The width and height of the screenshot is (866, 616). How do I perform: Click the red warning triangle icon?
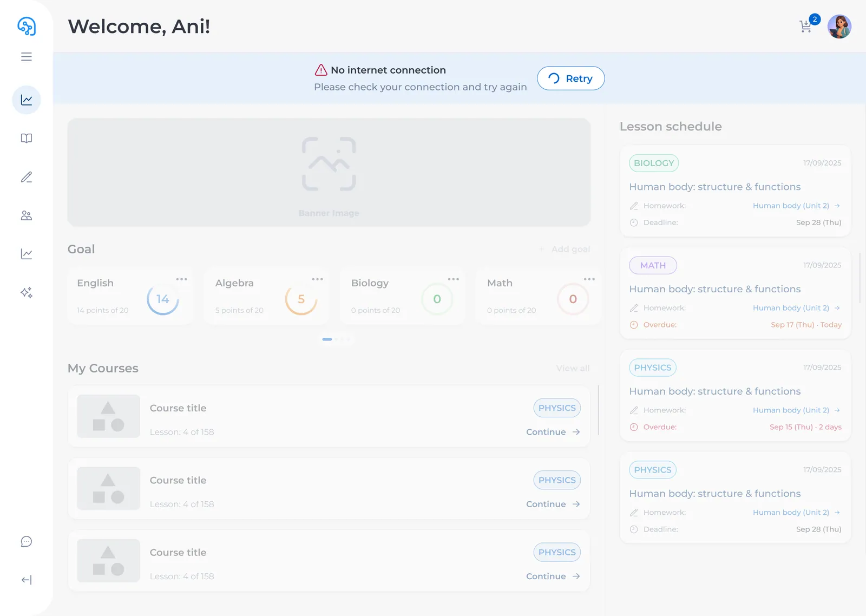321,70
